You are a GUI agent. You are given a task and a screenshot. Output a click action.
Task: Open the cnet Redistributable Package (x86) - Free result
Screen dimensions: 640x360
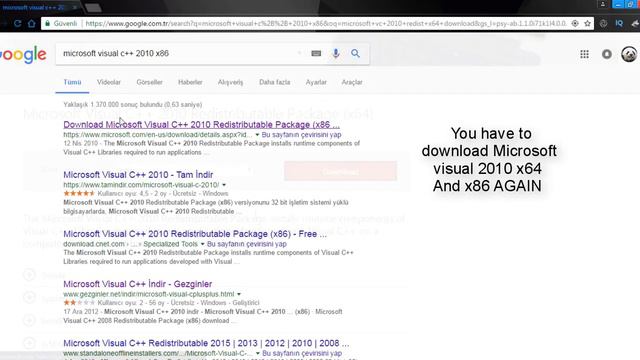(195, 234)
